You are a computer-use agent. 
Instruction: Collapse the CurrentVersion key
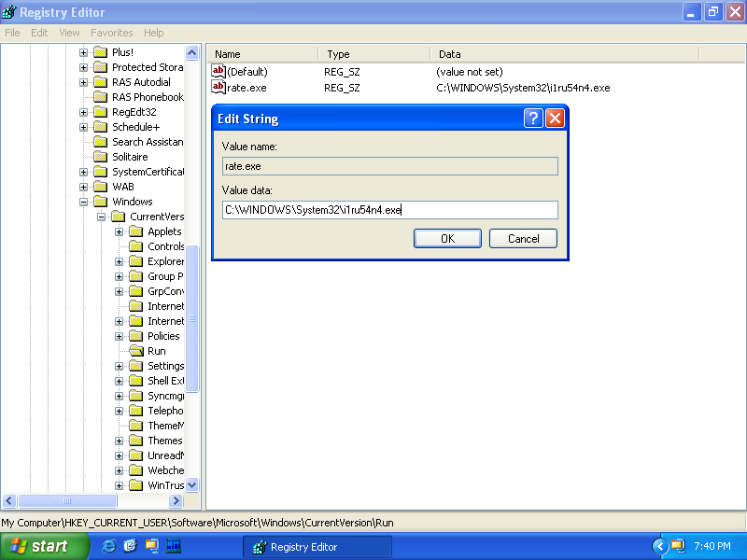[x=101, y=217]
